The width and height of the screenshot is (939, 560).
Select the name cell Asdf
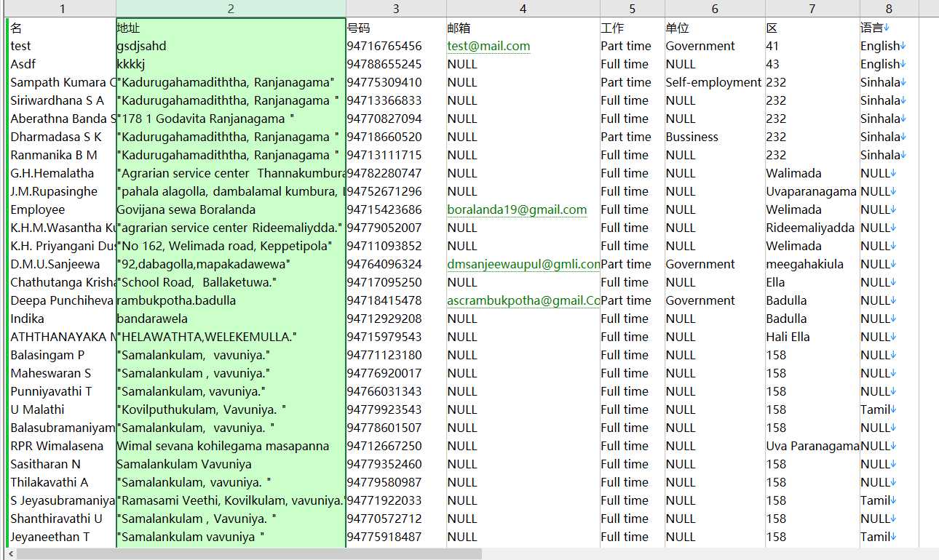coord(63,64)
